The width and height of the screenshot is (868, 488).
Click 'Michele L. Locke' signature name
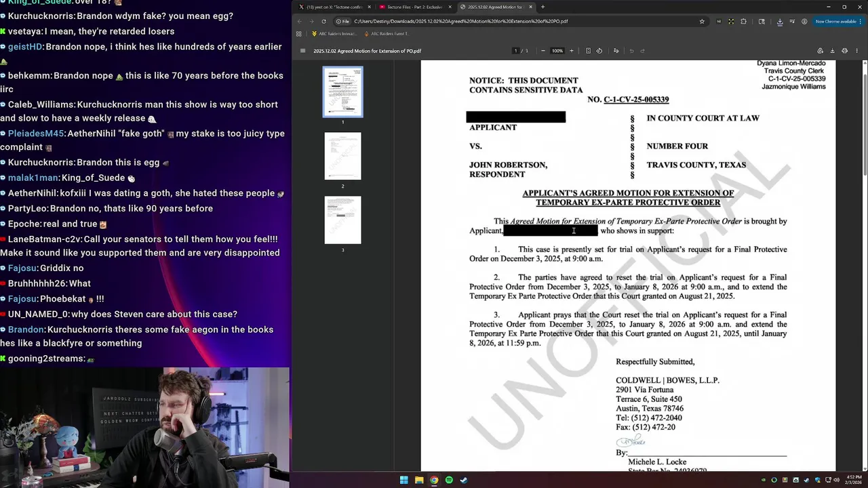point(657,462)
